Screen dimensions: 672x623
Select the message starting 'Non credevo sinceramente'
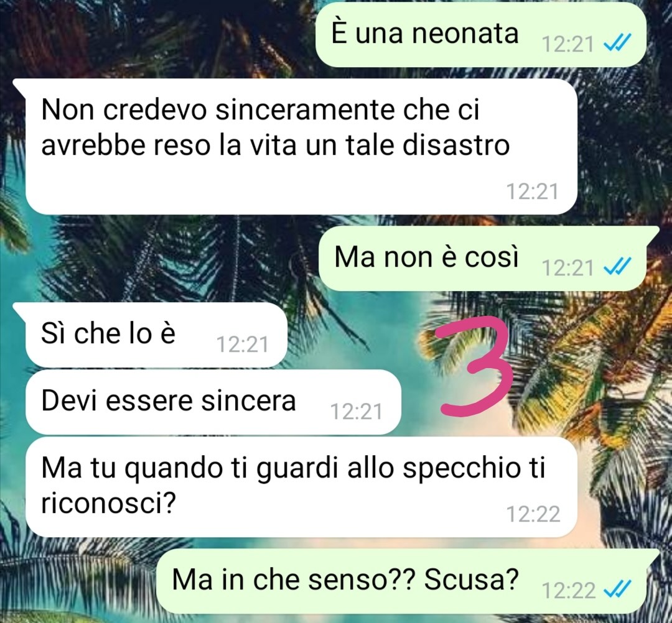[x=301, y=146]
